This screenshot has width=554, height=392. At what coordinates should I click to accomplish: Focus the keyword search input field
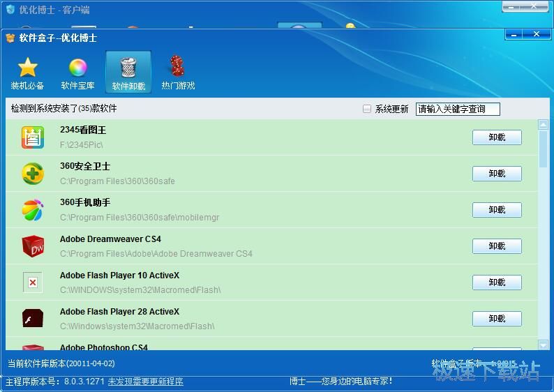click(458, 109)
